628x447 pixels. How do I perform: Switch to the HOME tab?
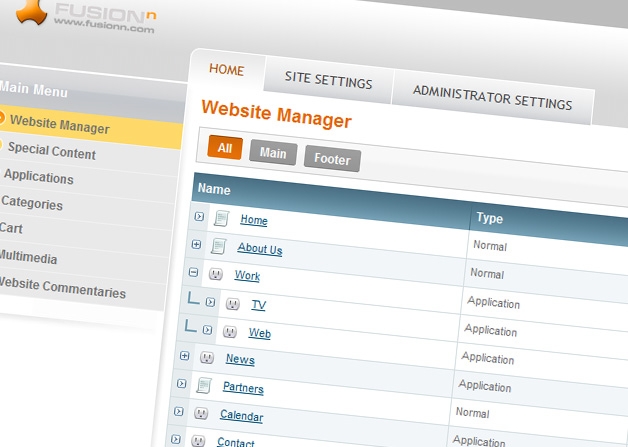[227, 70]
